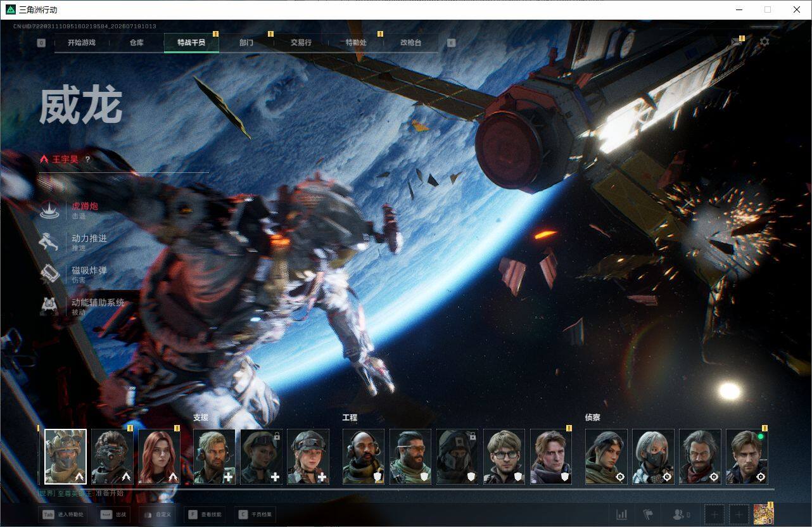This screenshot has height=527, width=812.
Task: Open the settings gear icon
Action: [764, 42]
